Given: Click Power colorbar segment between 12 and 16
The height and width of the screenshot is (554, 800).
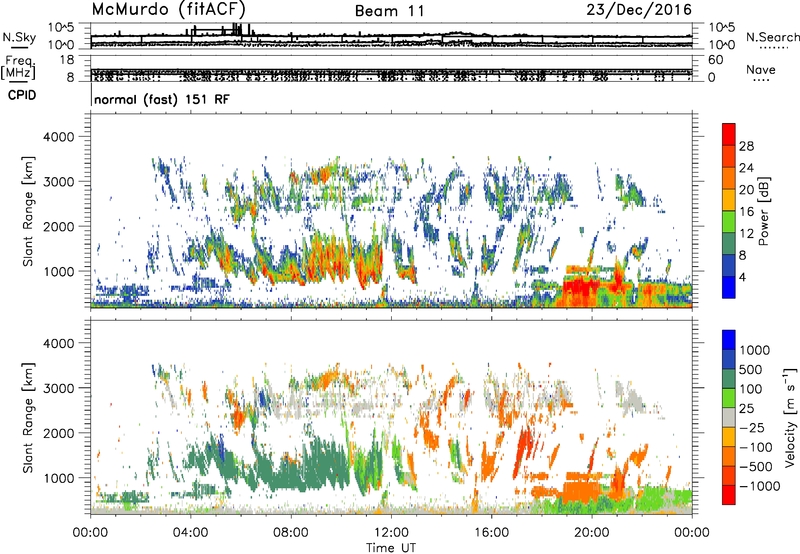Looking at the screenshot, I should (729, 221).
